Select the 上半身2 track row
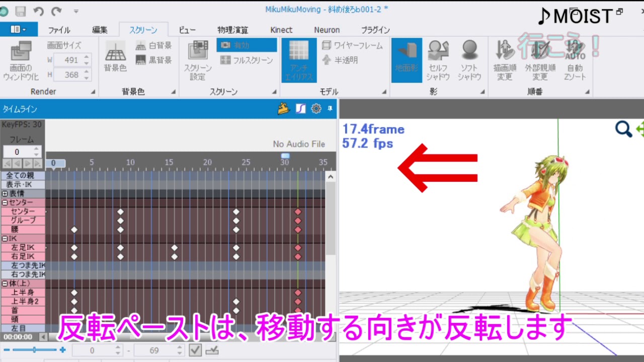Image resolution: width=644 pixels, height=362 pixels. pyautogui.click(x=23, y=302)
